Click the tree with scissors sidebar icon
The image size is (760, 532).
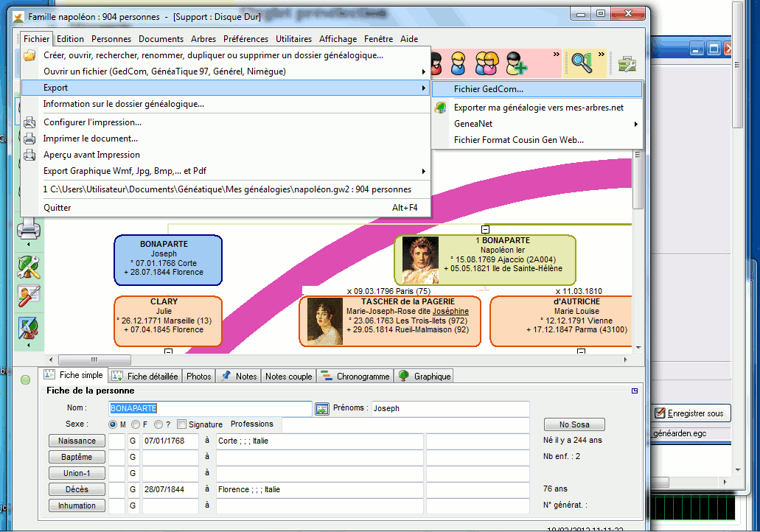29,328
